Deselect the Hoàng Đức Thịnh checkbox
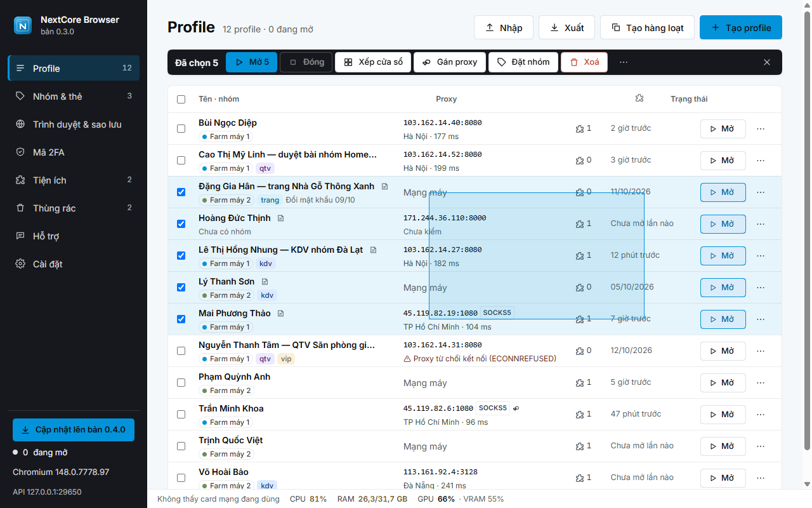Image resolution: width=812 pixels, height=508 pixels. tap(181, 224)
